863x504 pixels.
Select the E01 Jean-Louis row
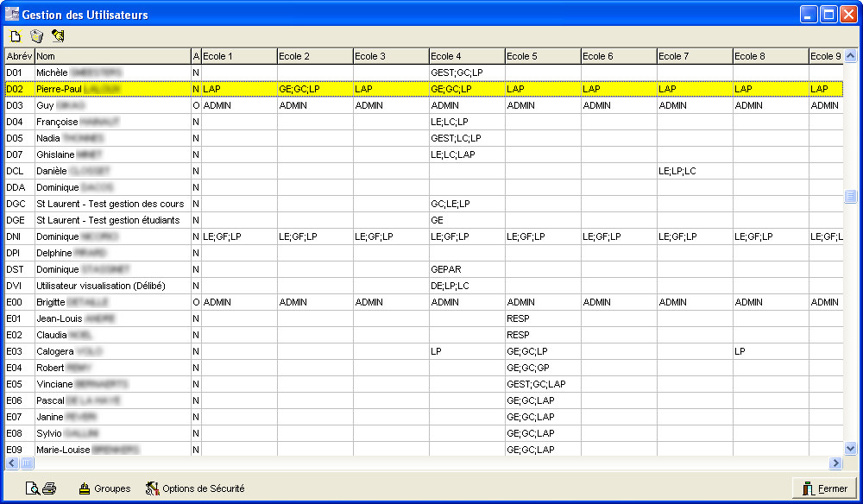pyautogui.click(x=424, y=318)
